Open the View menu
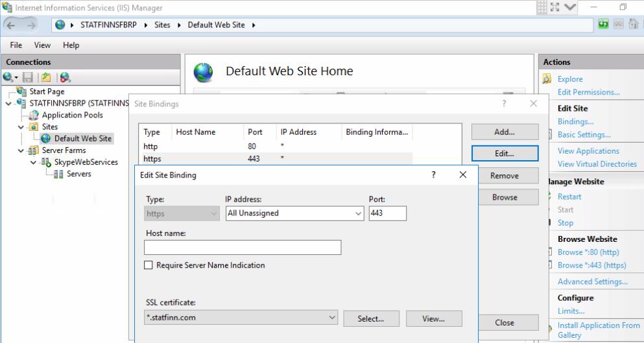The image size is (644, 343). (42, 45)
